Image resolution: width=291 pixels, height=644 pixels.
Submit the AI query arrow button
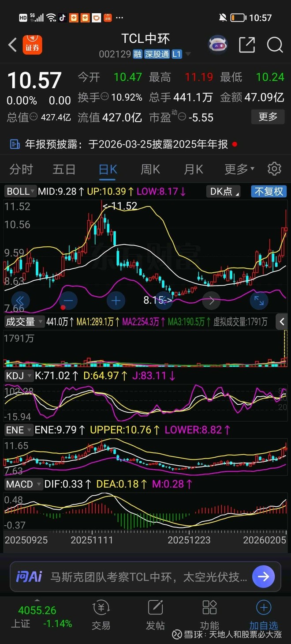click(264, 576)
